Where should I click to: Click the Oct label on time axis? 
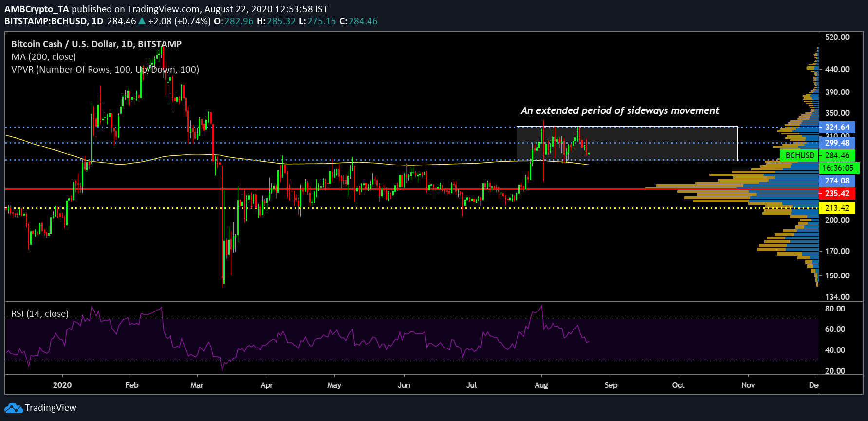click(678, 385)
